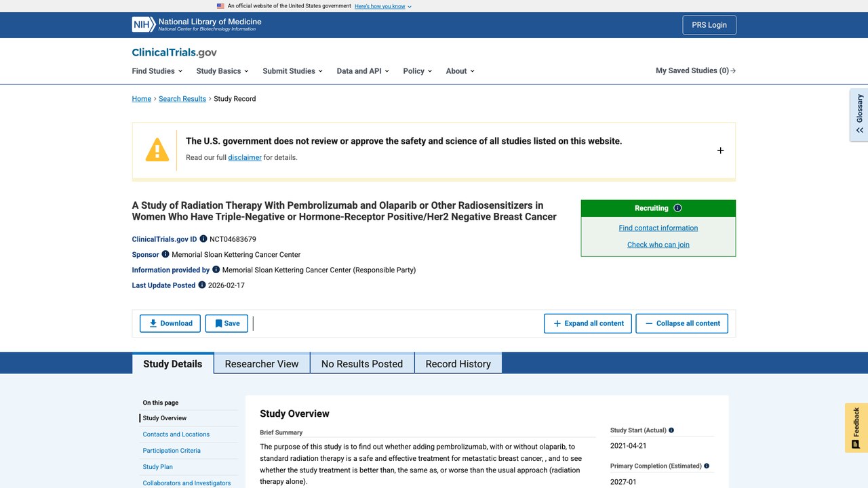Save this study with the bookmark button
868x488 pixels.
click(226, 323)
